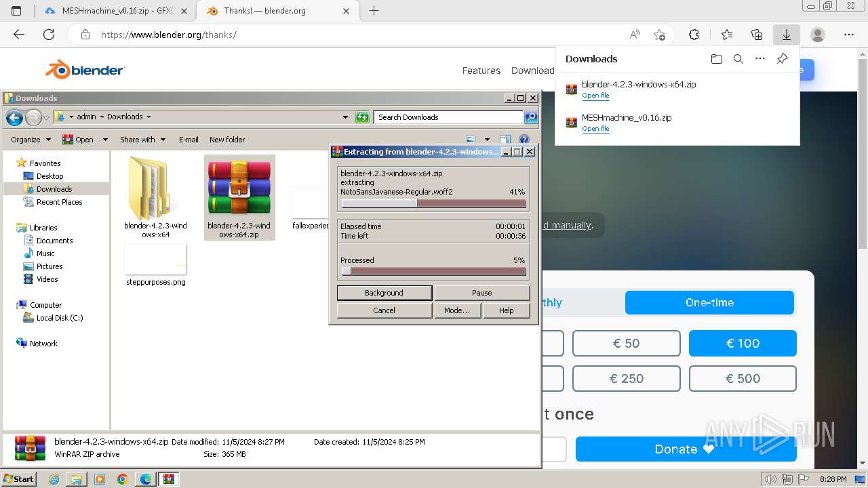The width and height of the screenshot is (868, 488).
Task: Click the Donate button
Action: point(686,449)
